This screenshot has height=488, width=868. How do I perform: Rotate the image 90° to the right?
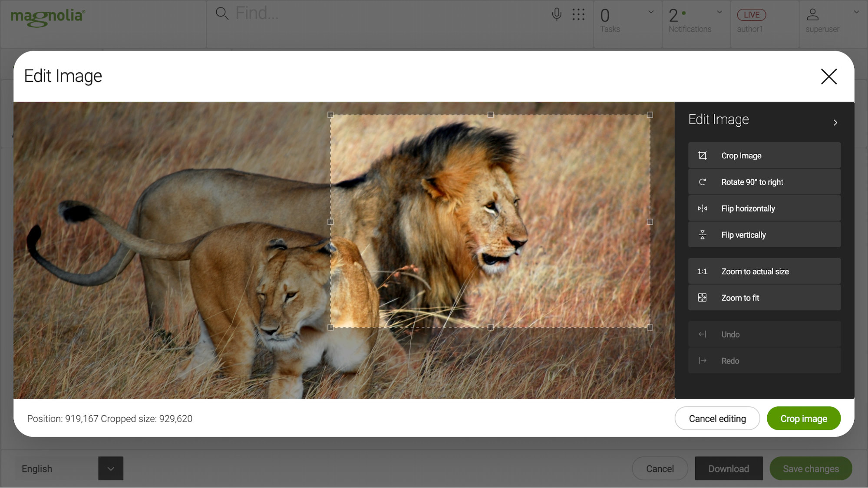(x=763, y=182)
